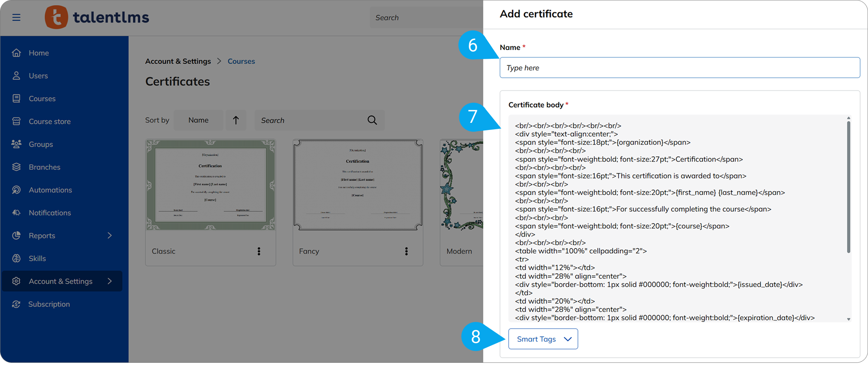The height and width of the screenshot is (373, 868).
Task: Click the search magnifier icon
Action: 372,120
